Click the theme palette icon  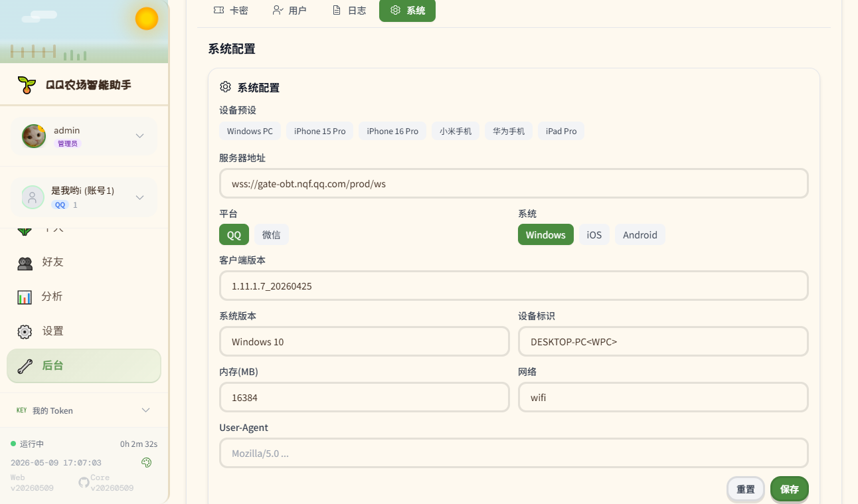coord(147,462)
